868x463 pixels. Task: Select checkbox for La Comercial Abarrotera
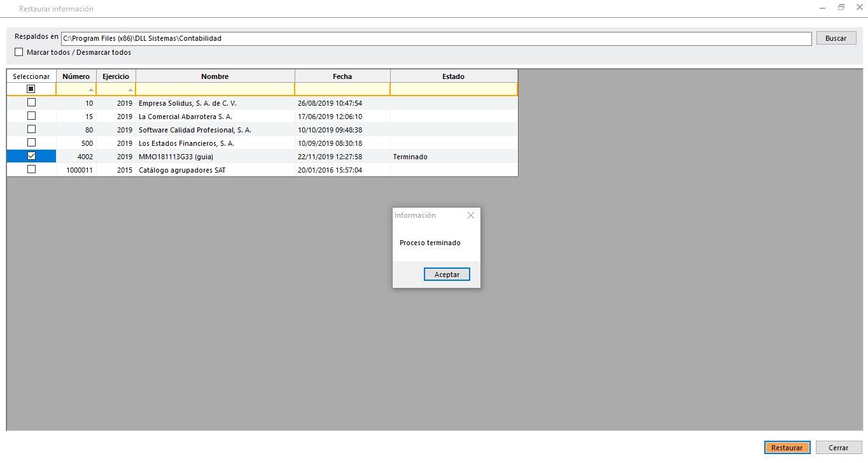tap(31, 116)
